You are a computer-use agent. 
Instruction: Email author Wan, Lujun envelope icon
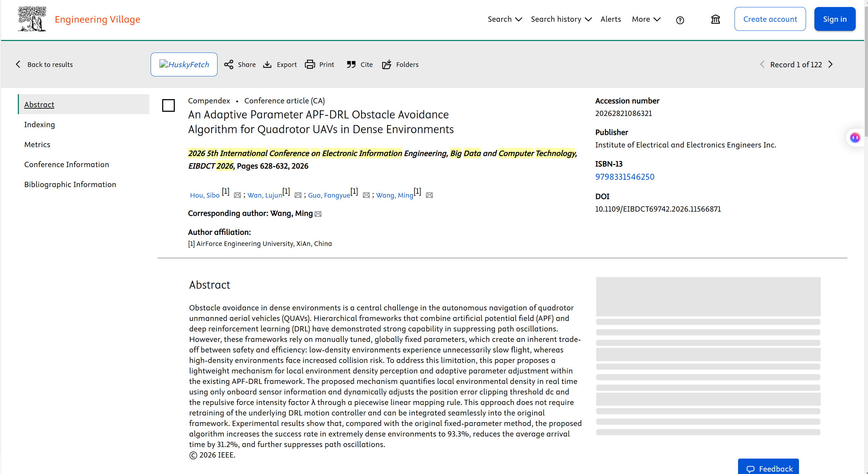(x=298, y=195)
